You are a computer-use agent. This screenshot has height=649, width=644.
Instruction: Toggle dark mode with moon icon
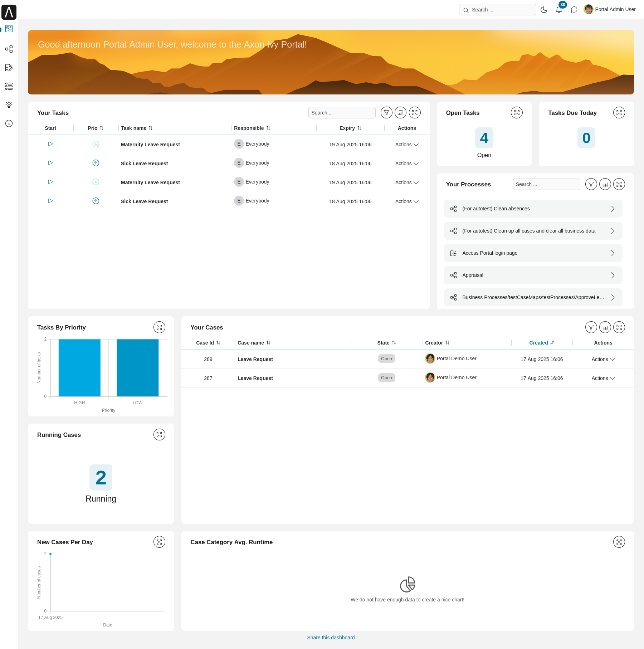(544, 10)
